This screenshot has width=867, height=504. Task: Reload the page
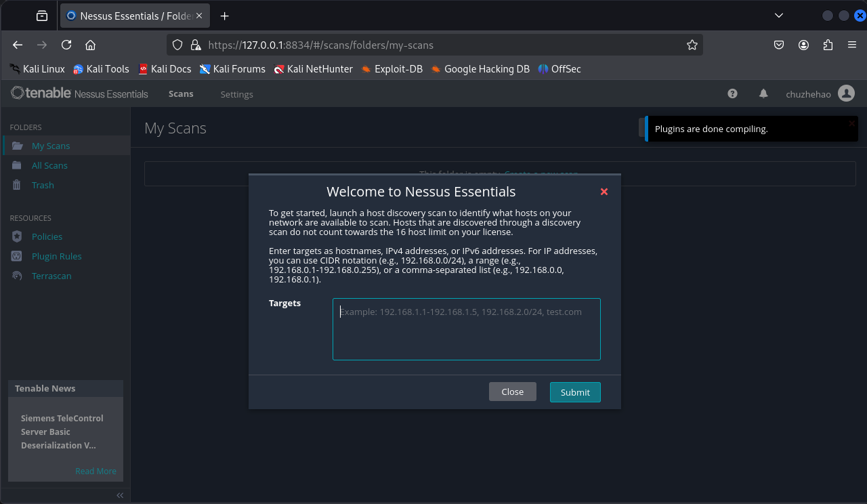66,45
